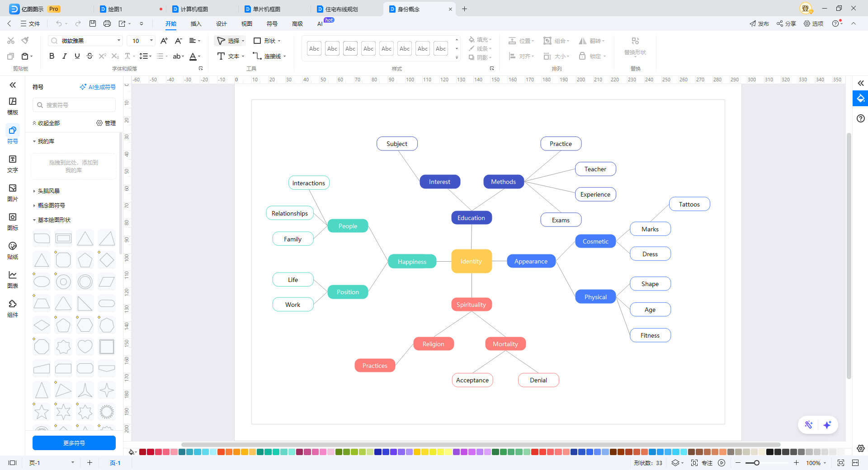Click the AI sparkle assistant button
Image resolution: width=868 pixels, height=470 pixels.
(x=827, y=425)
